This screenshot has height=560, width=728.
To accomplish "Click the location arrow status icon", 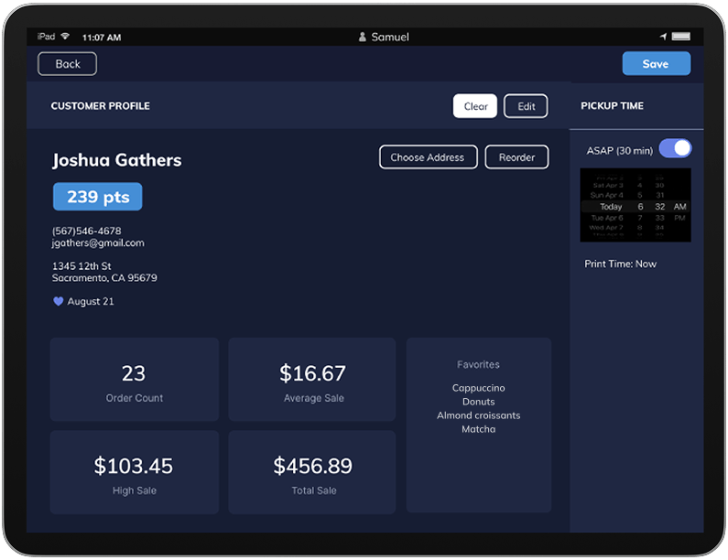I will [663, 37].
